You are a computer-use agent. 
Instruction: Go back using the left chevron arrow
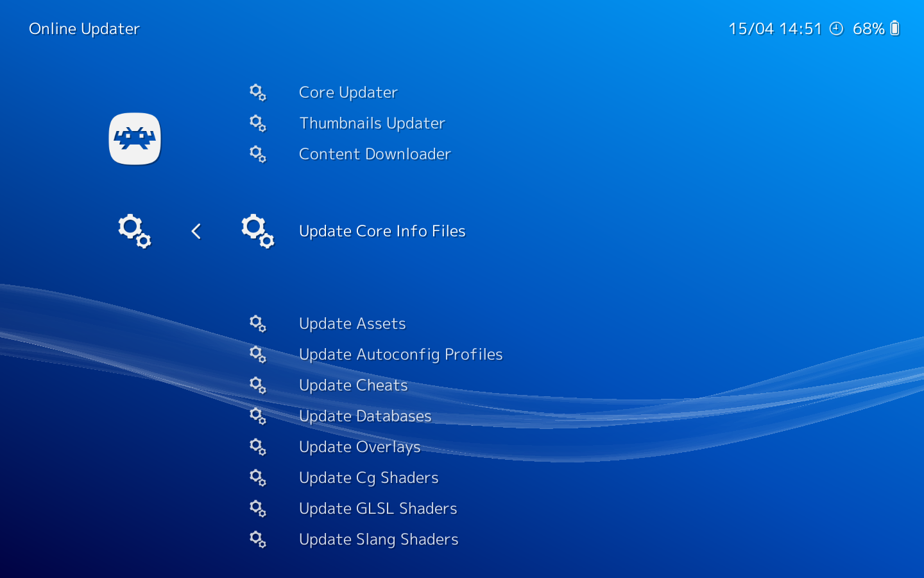pos(196,231)
